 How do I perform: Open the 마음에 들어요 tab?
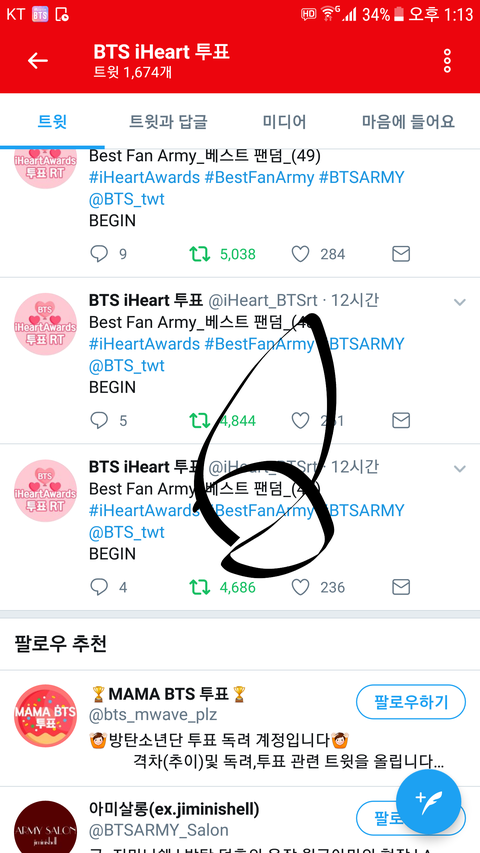(x=408, y=121)
